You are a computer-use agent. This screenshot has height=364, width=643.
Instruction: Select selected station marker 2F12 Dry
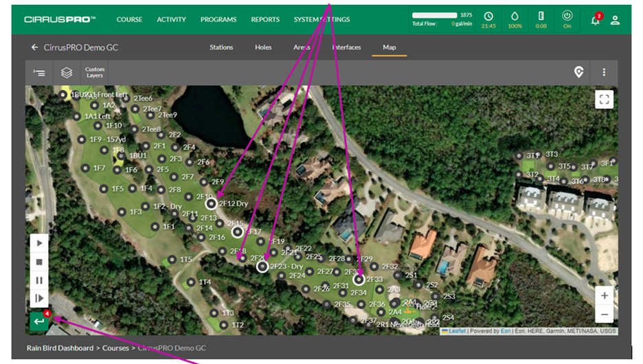211,203
